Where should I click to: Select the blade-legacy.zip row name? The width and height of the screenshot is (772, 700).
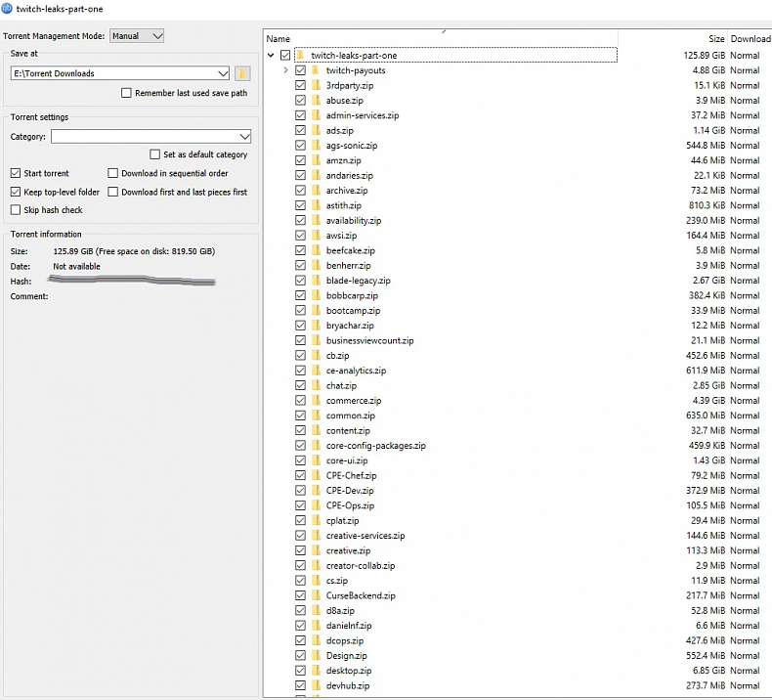coord(358,281)
